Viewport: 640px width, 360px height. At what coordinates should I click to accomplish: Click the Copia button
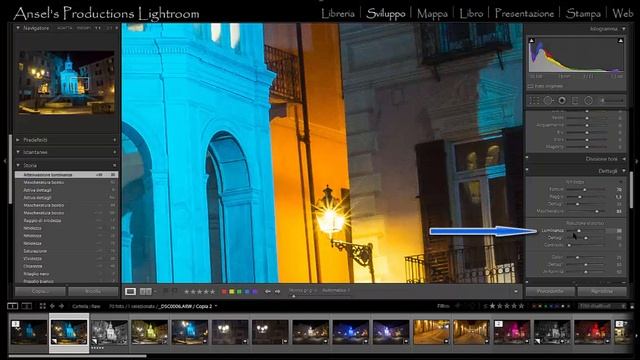click(x=40, y=291)
